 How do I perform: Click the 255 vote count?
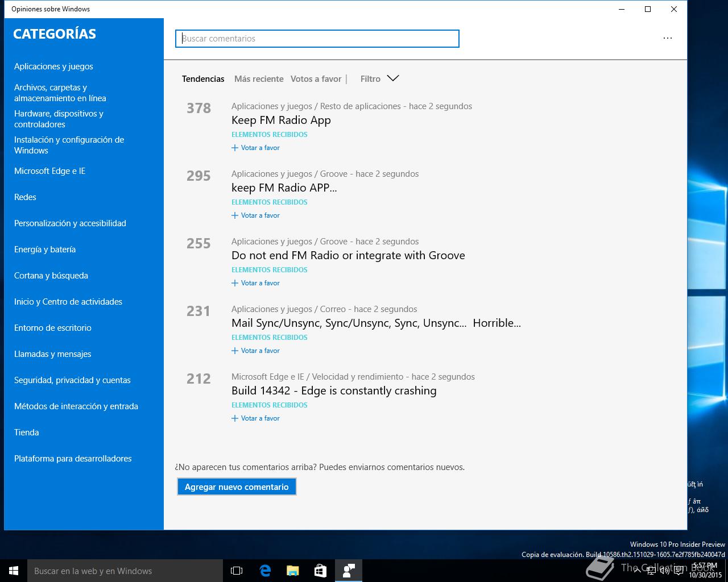[x=198, y=243]
